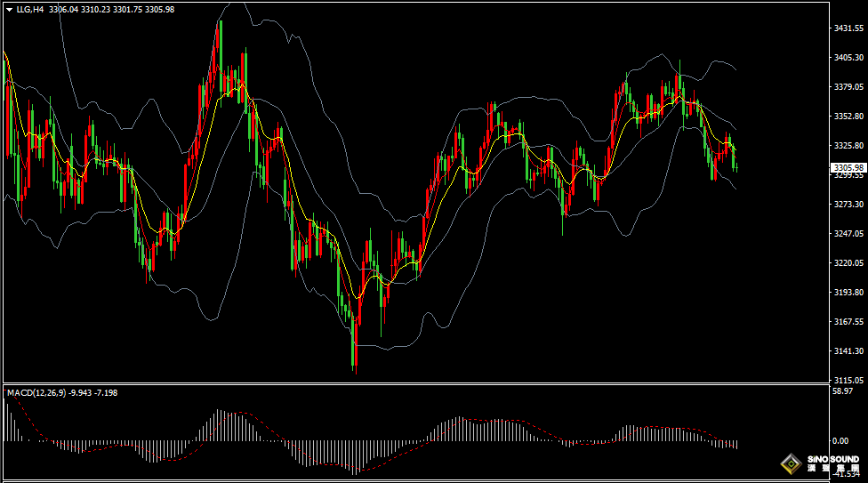Image resolution: width=868 pixels, height=483 pixels.
Task: Click the current price tag 3305.98
Action: point(848,167)
